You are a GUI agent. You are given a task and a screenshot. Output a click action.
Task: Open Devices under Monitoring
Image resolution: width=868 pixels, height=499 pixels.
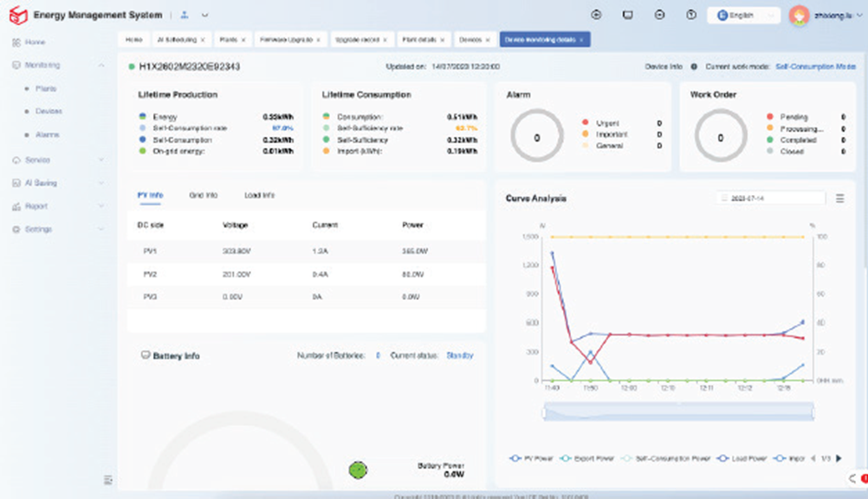49,111
